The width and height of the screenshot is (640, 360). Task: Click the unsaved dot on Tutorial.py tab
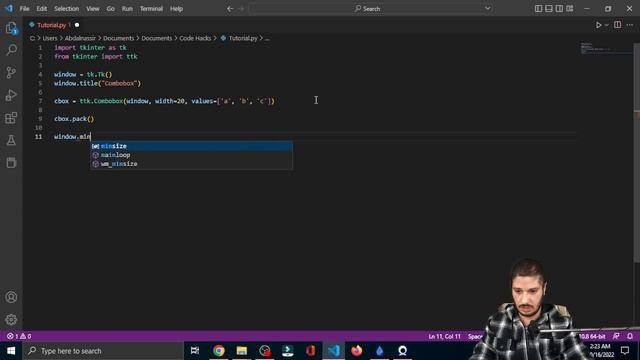coord(77,25)
